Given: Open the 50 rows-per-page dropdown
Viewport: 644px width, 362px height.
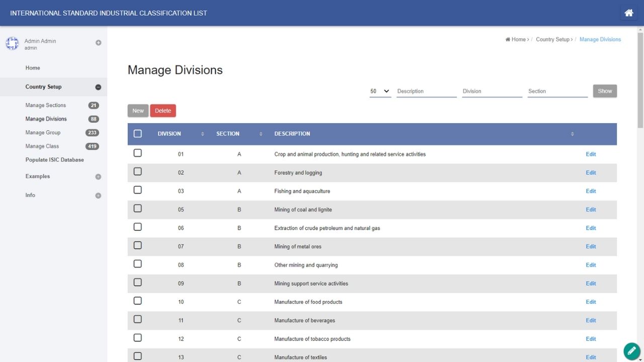Looking at the screenshot, I should pos(380,91).
